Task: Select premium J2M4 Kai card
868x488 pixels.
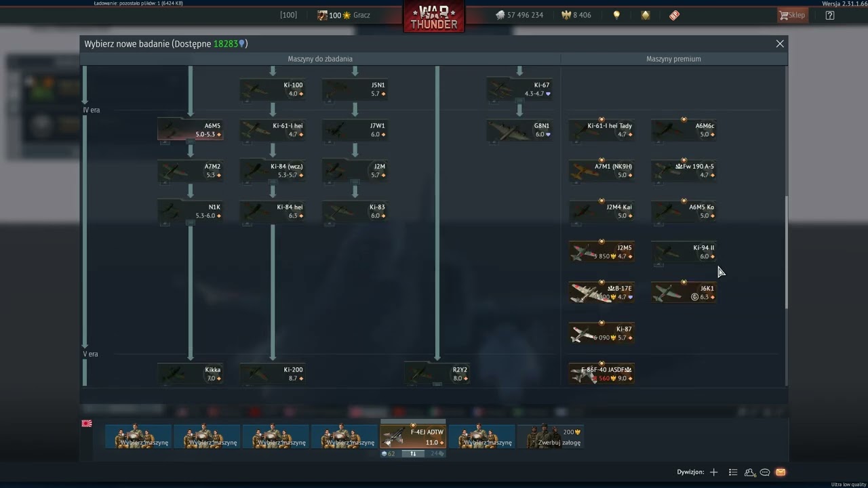Action: [601, 211]
